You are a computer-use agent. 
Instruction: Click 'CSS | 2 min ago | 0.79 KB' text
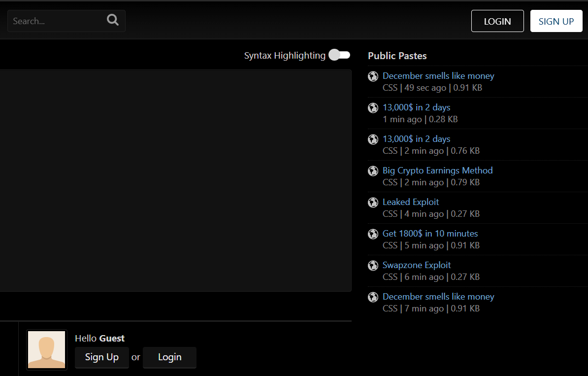[x=431, y=182]
